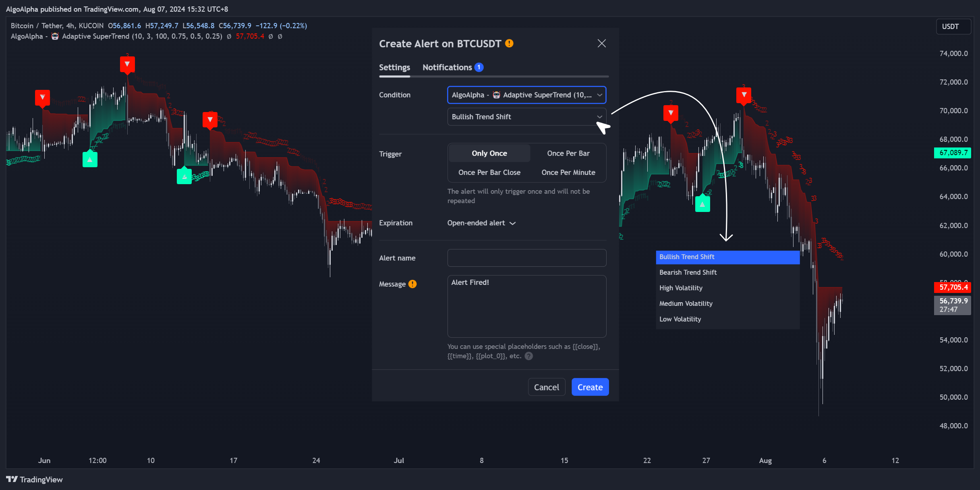The width and height of the screenshot is (980, 490).
Task: Click the 74,000.0 price axis label
Action: click(953, 54)
